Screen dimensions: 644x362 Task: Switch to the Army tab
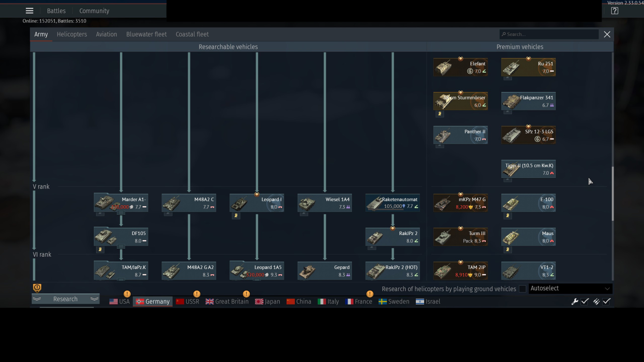click(x=41, y=34)
